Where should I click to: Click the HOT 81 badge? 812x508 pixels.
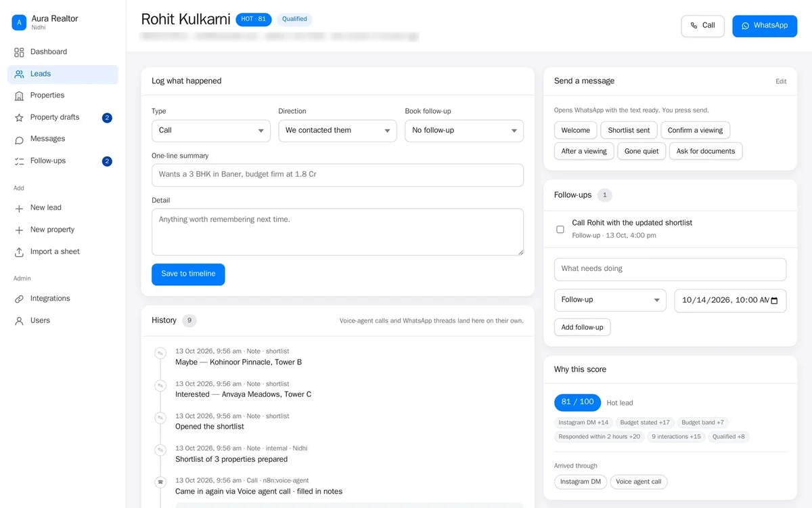click(x=254, y=20)
